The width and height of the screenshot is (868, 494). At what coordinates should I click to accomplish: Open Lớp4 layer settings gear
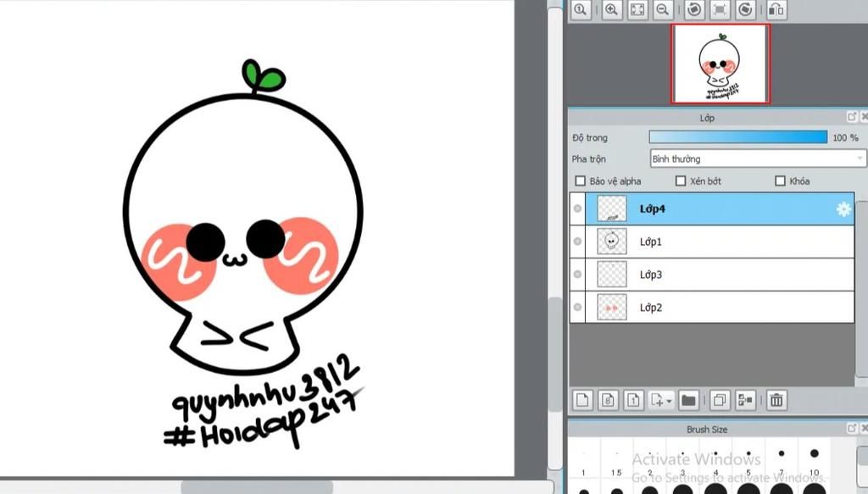tap(843, 209)
